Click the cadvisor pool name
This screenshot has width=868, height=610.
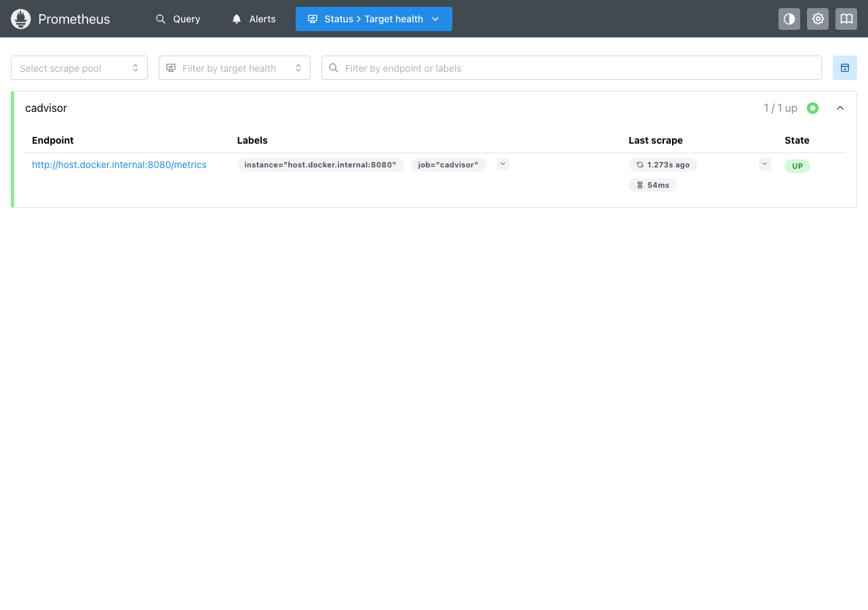[46, 108]
